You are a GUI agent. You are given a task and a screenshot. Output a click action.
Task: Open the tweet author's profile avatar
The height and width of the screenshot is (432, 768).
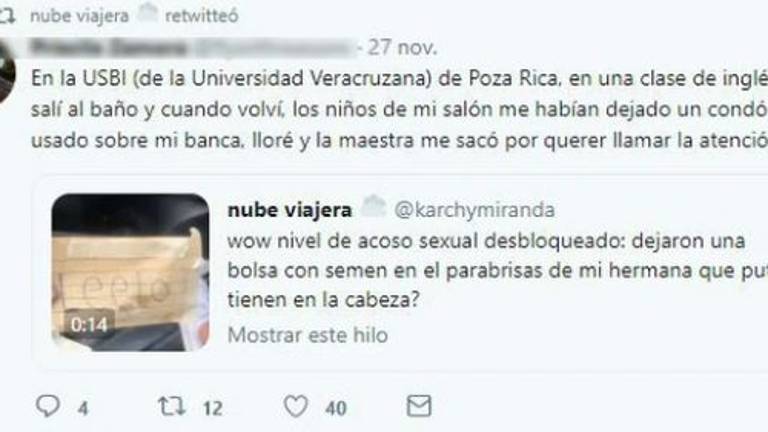(7, 72)
